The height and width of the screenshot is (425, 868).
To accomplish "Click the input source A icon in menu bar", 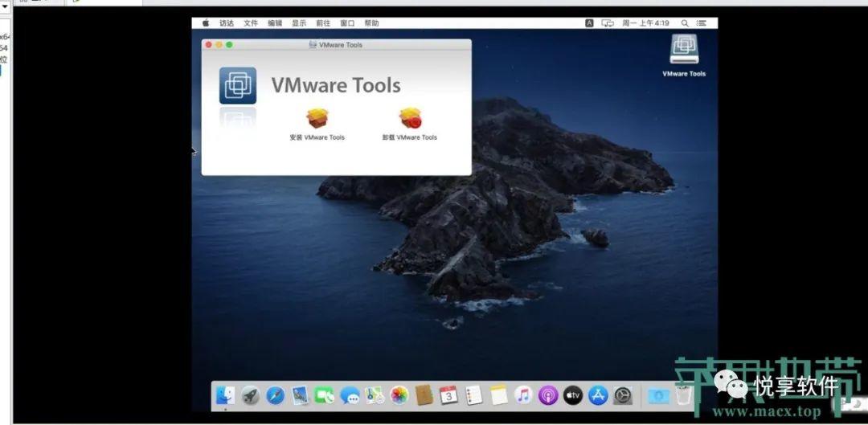I will pyautogui.click(x=590, y=23).
